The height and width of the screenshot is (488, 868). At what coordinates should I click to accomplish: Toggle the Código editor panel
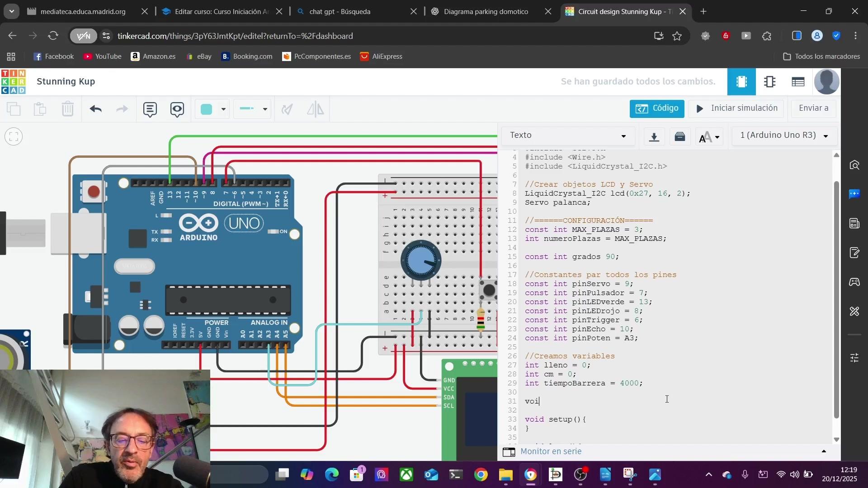pyautogui.click(x=656, y=108)
